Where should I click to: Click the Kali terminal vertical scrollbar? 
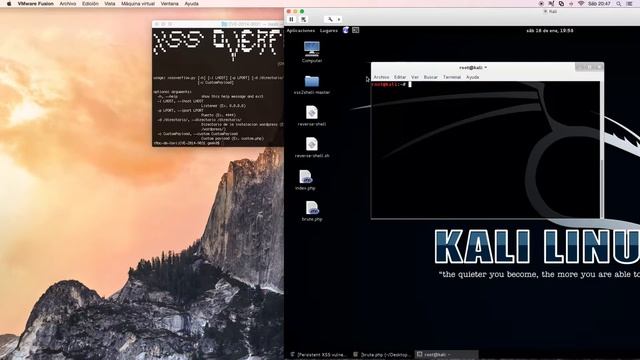point(602,149)
